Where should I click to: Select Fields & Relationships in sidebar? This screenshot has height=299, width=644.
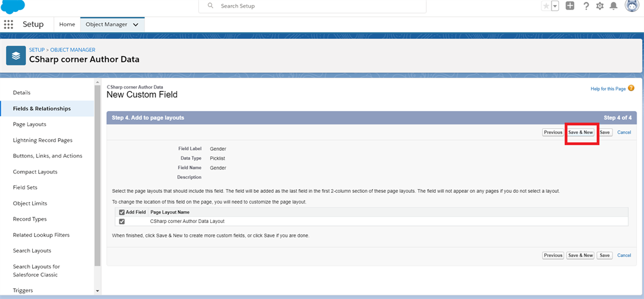click(42, 109)
